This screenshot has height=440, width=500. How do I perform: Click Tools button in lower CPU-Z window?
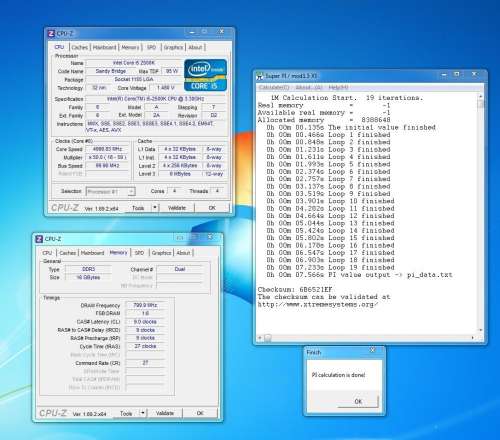(x=126, y=413)
